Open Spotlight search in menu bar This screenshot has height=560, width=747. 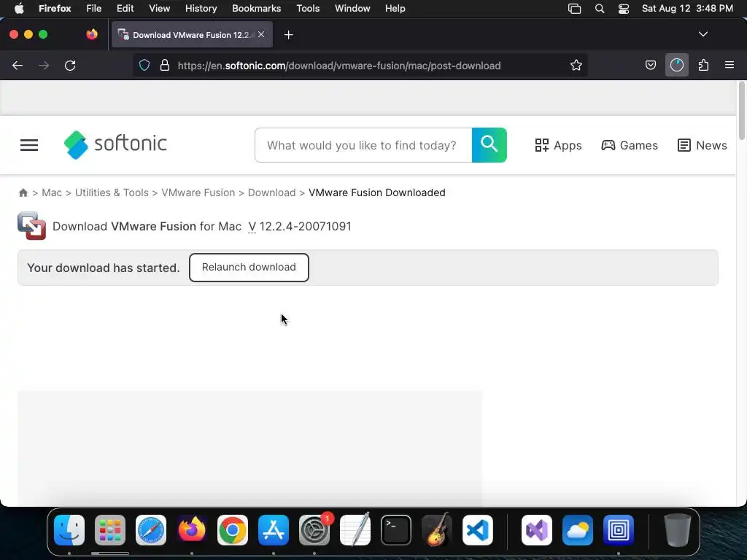click(600, 9)
